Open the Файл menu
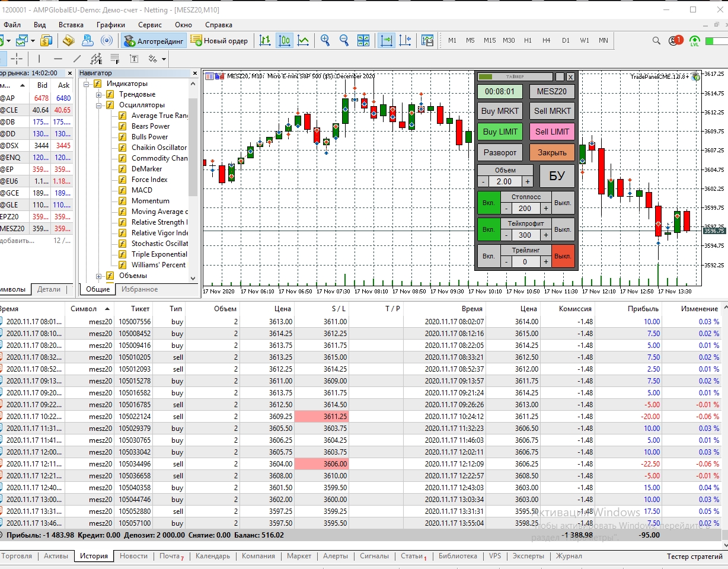728x569 pixels. [12, 25]
